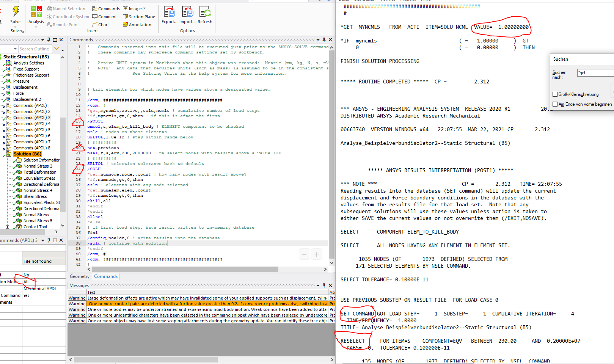614x364 pixels.
Task: Select the large deformation effects warning
Action: 207,298
